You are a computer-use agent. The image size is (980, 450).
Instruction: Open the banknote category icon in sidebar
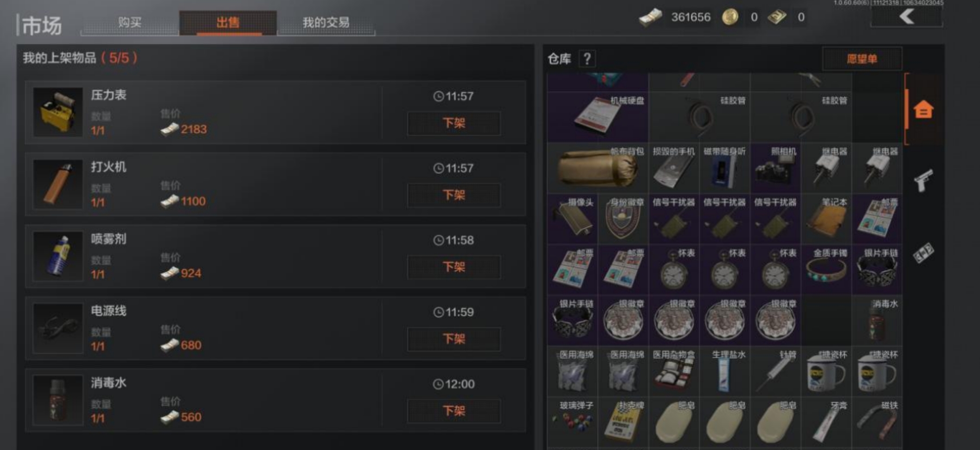923,253
